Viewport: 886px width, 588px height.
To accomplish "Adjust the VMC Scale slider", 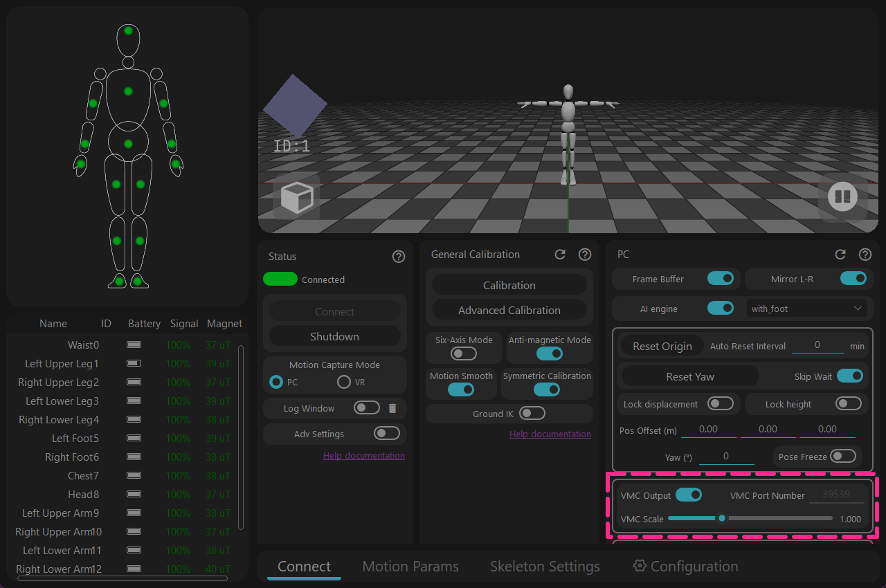I will click(x=750, y=518).
